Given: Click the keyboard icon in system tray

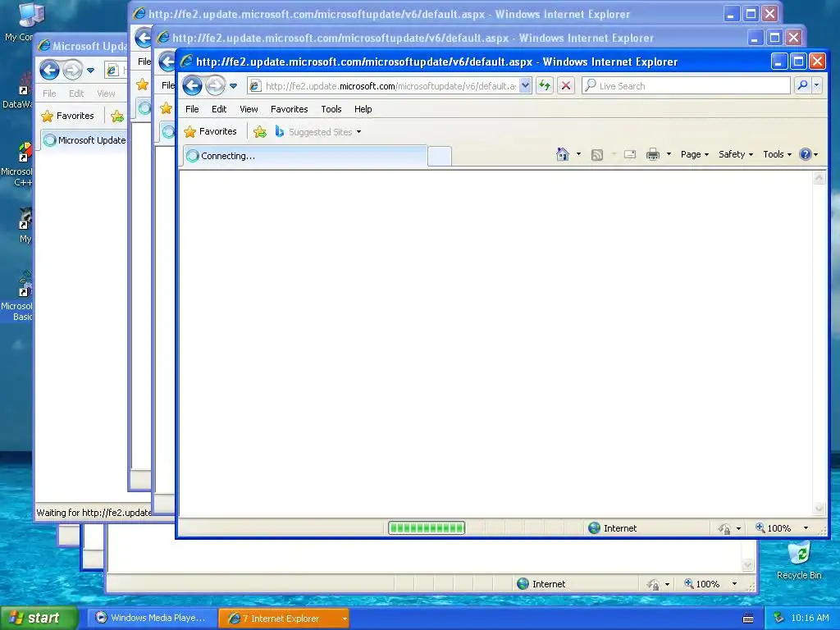Looking at the screenshot, I should (x=748, y=619).
